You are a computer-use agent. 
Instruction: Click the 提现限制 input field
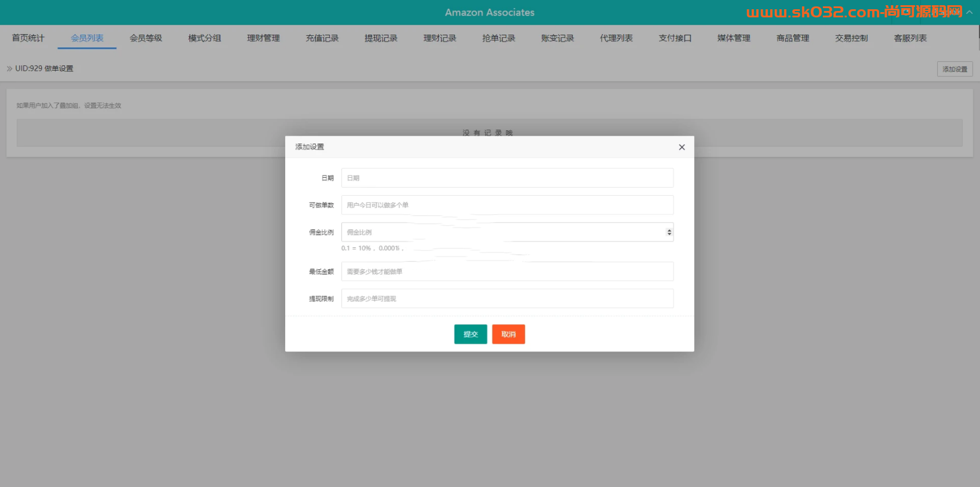pyautogui.click(x=507, y=299)
